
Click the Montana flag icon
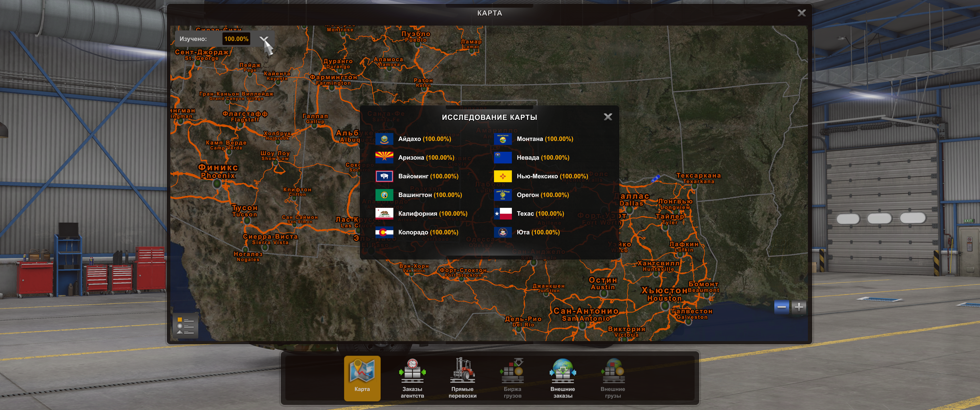(503, 139)
